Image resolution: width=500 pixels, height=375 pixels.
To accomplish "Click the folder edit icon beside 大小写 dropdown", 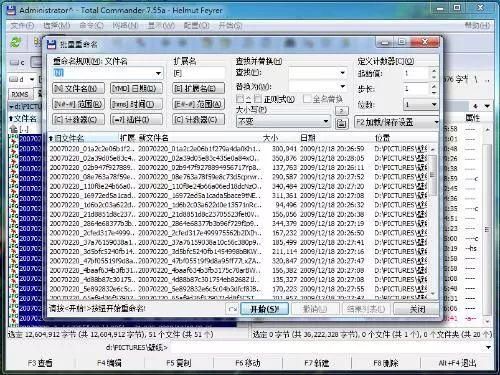I will [x=341, y=123].
